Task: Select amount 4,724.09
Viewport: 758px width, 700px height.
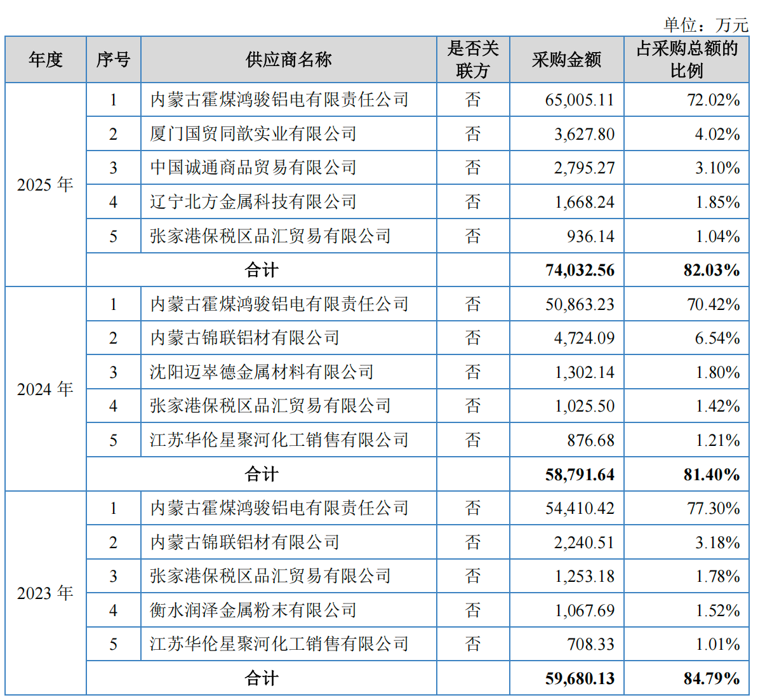Action: (584, 338)
